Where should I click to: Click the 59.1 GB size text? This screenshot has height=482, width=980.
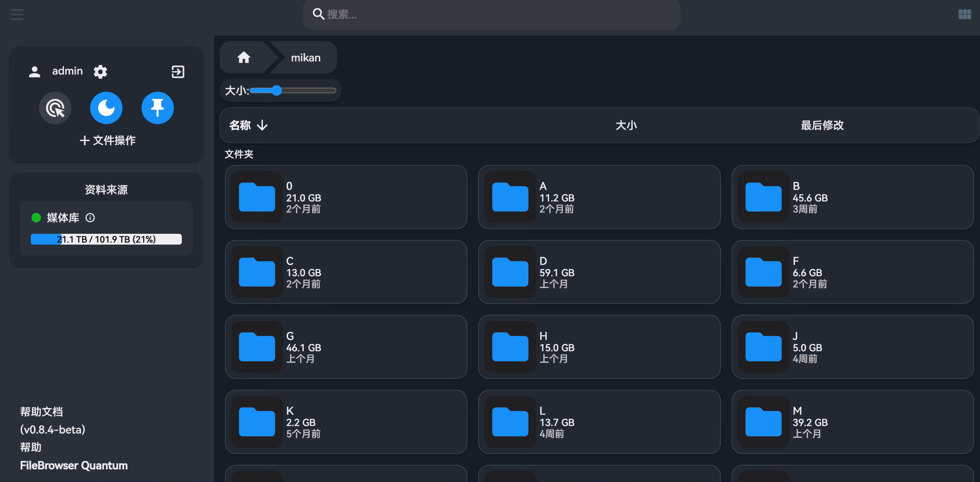[557, 273]
